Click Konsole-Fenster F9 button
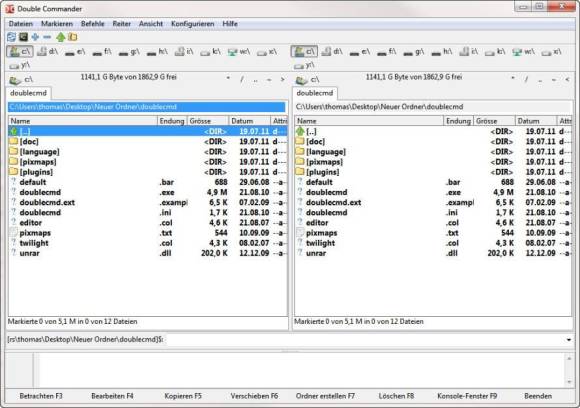 tap(467, 396)
